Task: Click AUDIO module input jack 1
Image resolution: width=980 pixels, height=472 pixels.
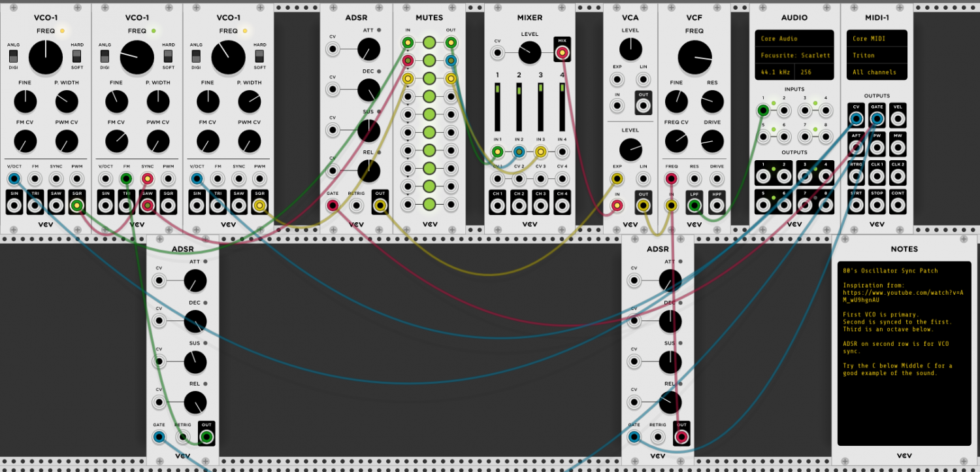Action: (763, 110)
